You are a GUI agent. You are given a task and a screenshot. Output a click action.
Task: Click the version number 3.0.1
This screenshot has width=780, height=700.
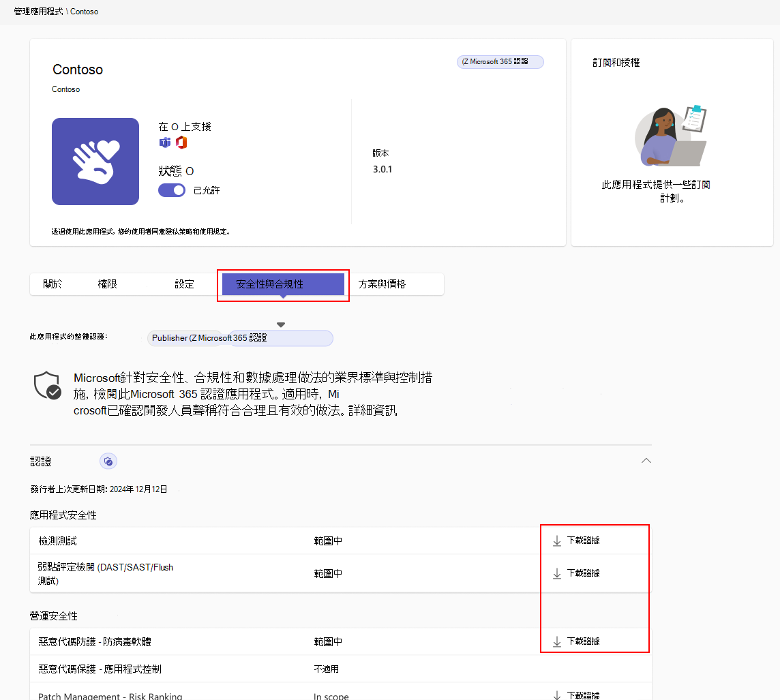(x=382, y=170)
